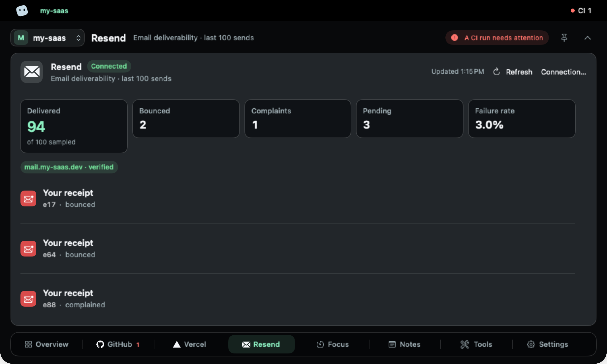The image size is (607, 364).
Task: Click the green M project avatar
Action: point(21,38)
